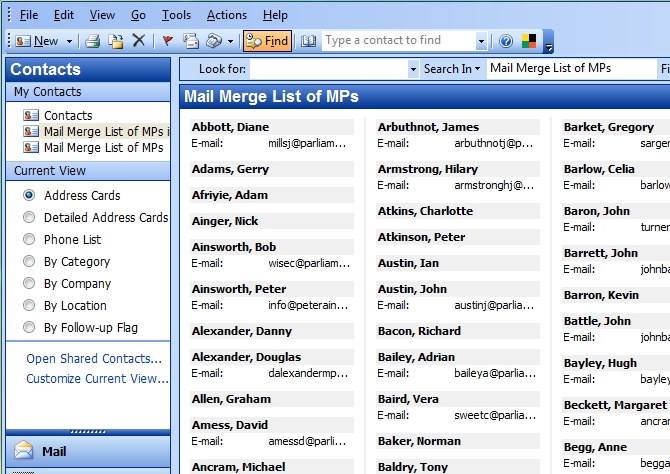Viewport: 670px width, 474px height.
Task: Click the red Follow Up flag icon
Action: pyautogui.click(x=167, y=41)
